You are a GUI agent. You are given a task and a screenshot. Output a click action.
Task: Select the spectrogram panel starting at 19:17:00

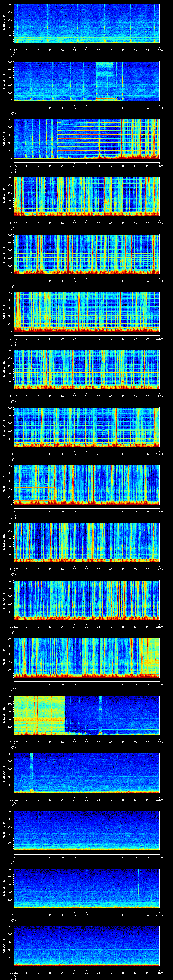point(86,197)
